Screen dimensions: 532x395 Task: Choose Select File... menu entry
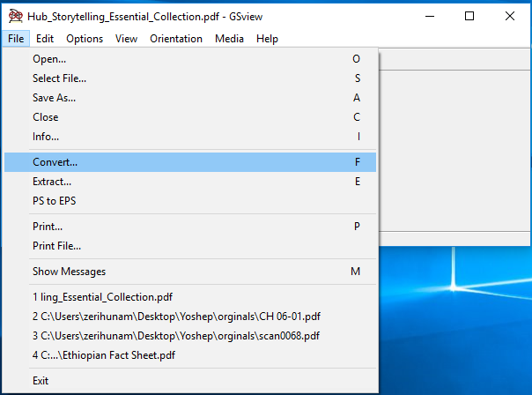190,78
